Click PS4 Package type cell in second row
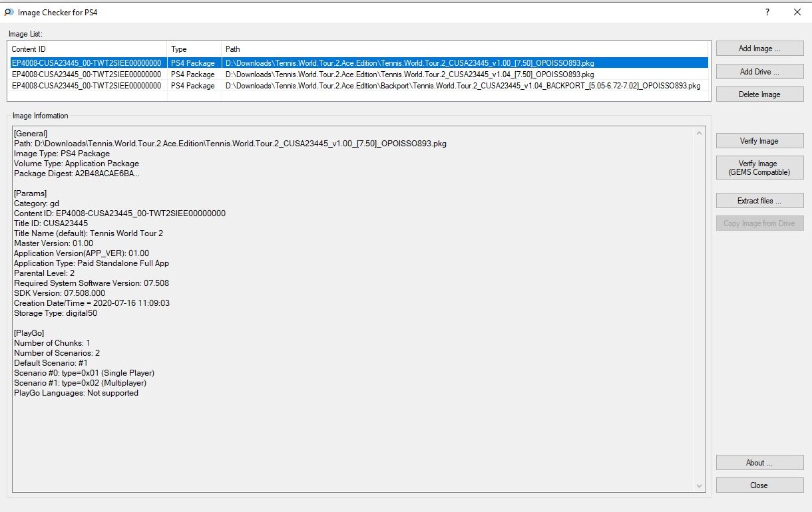This screenshot has height=512, width=812. 193,74
